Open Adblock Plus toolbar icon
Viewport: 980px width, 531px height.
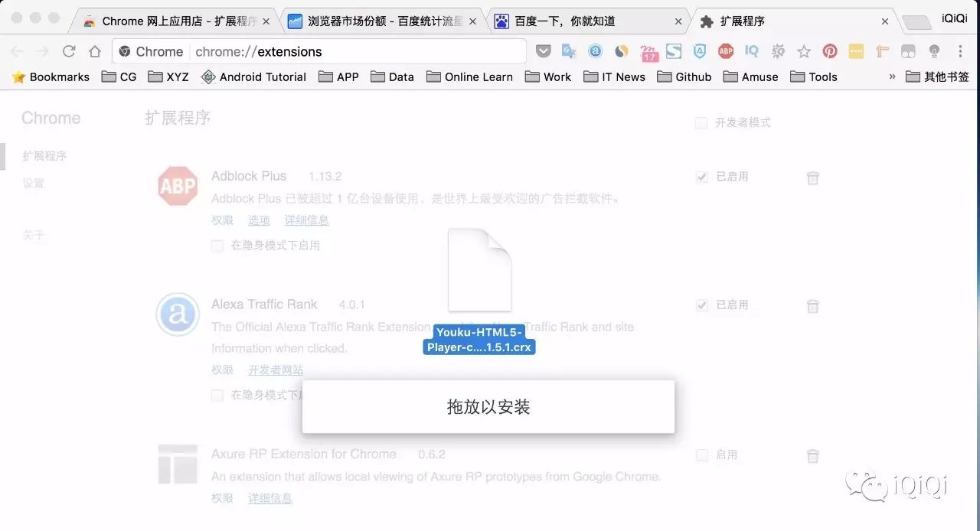726,51
